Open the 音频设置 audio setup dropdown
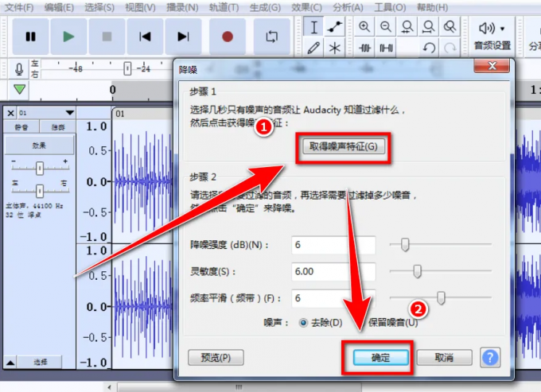The image size is (541, 392). (x=492, y=36)
